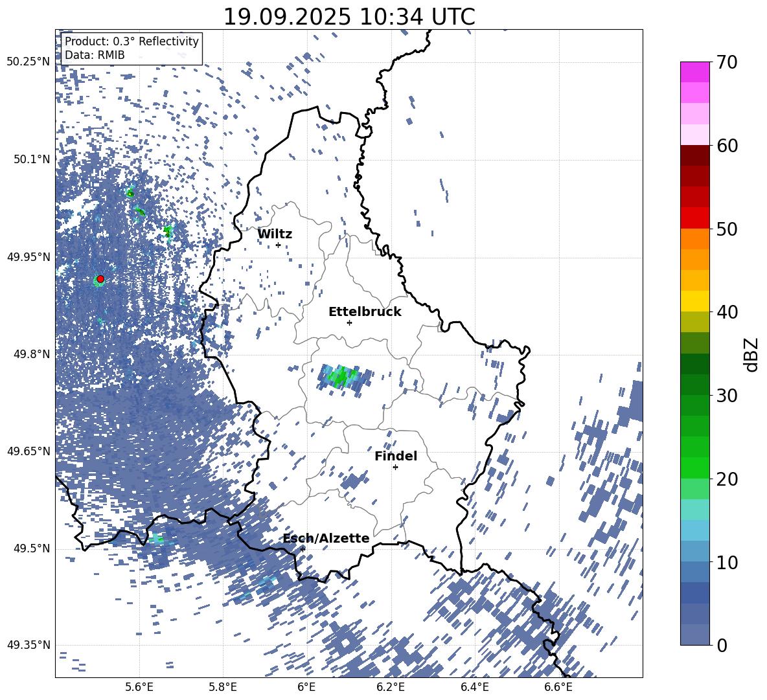This screenshot has width=767, height=700.
Task: Click the 50.25°N latitude label
Action: click(29, 62)
